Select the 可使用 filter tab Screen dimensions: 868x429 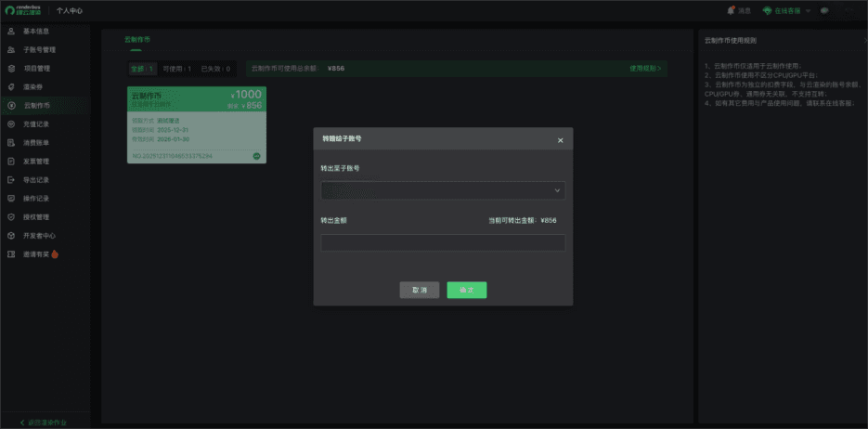point(176,69)
